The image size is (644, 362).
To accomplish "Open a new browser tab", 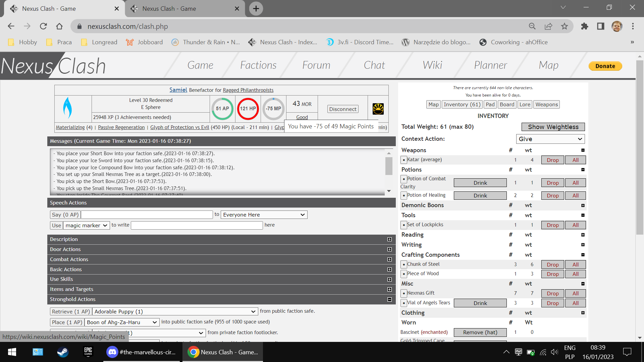I will pos(256,9).
